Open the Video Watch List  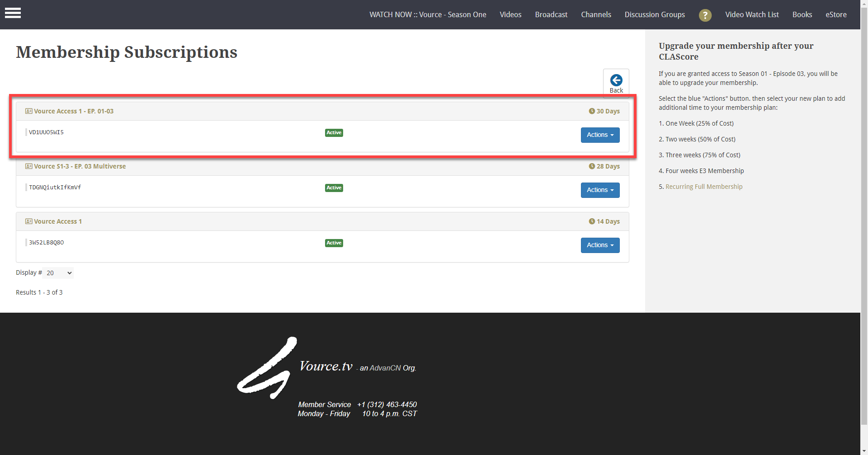pyautogui.click(x=752, y=15)
